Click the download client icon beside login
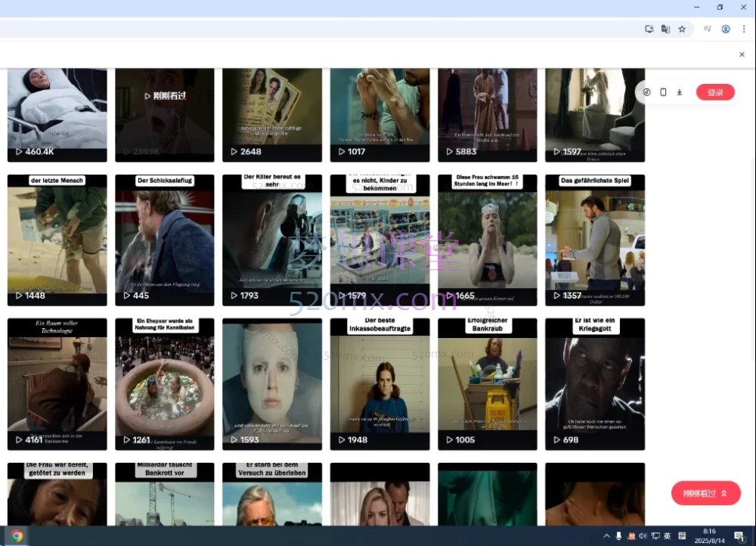This screenshot has height=546, width=756. click(x=680, y=92)
